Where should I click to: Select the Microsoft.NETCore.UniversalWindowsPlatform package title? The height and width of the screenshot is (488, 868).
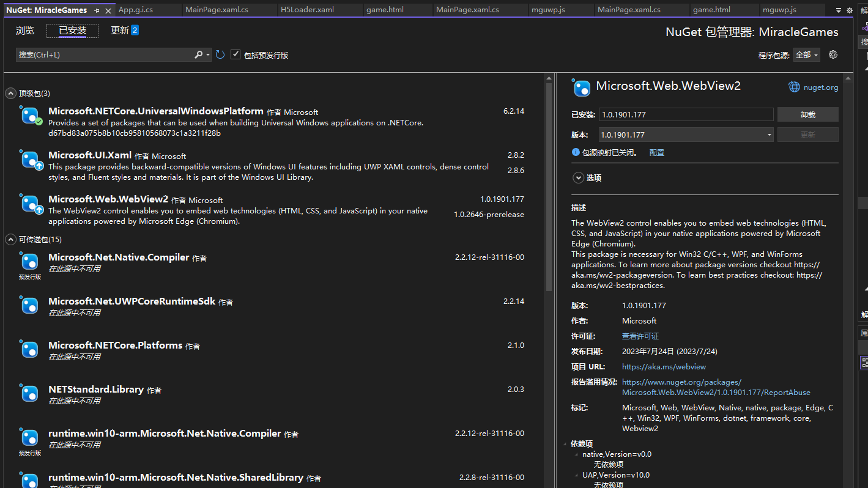pyautogui.click(x=156, y=111)
